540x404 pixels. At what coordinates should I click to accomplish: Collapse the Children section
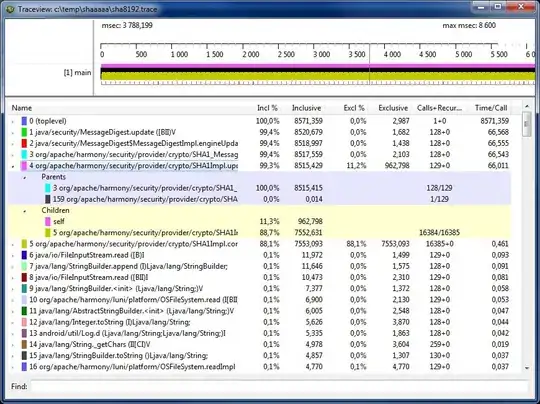(x=24, y=211)
